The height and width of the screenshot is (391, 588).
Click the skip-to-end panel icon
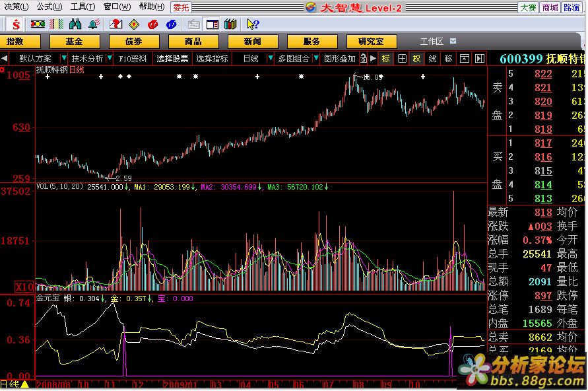point(480,59)
